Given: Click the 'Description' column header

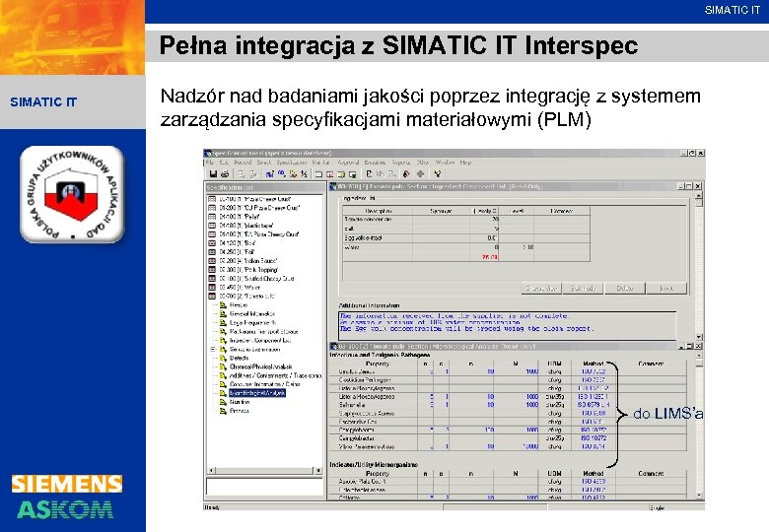Looking at the screenshot, I should click(x=379, y=211).
